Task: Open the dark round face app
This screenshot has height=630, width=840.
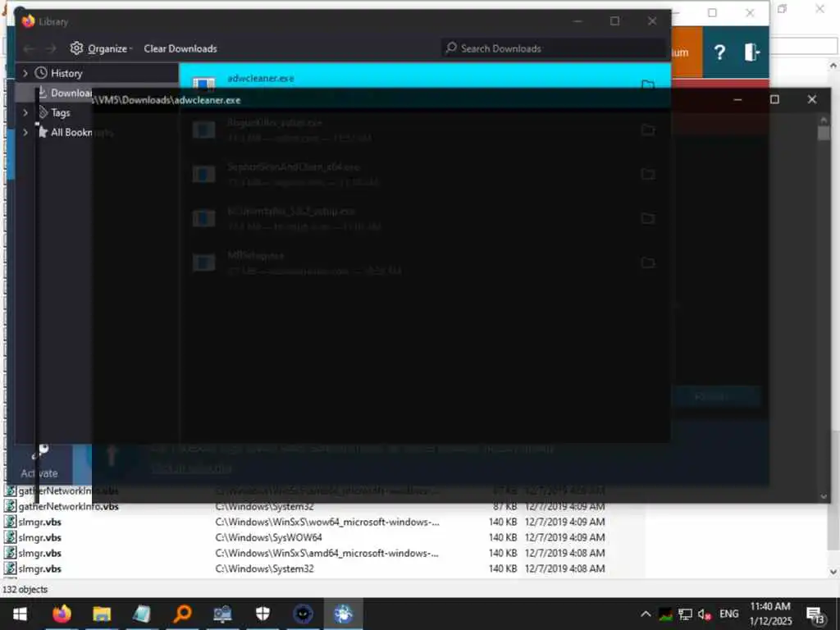Action: coord(303,614)
